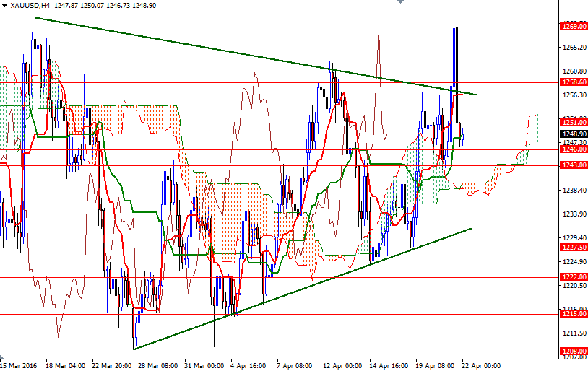The width and height of the screenshot is (588, 371).
Task: Select the 1258.60 horizontal line price label
Action: click(x=574, y=82)
